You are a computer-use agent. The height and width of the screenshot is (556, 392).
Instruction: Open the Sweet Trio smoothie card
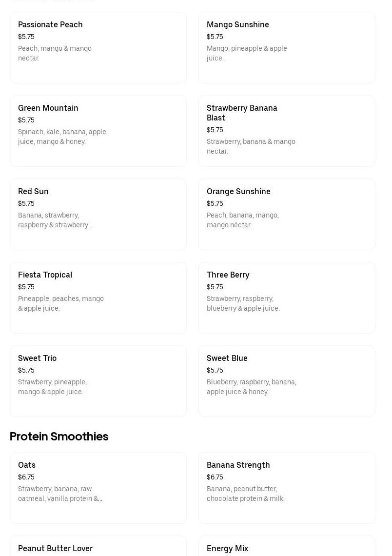click(98, 381)
